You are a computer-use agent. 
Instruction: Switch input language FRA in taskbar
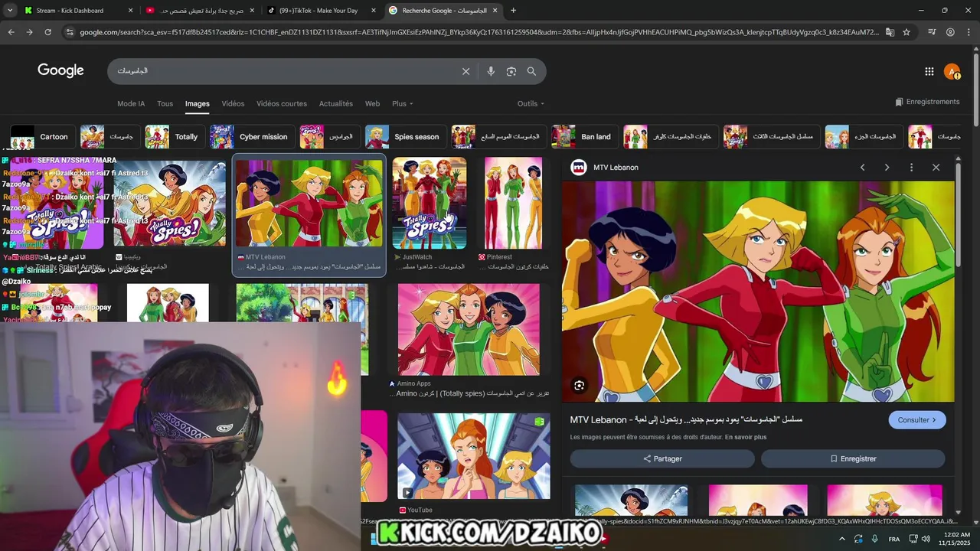coord(894,539)
